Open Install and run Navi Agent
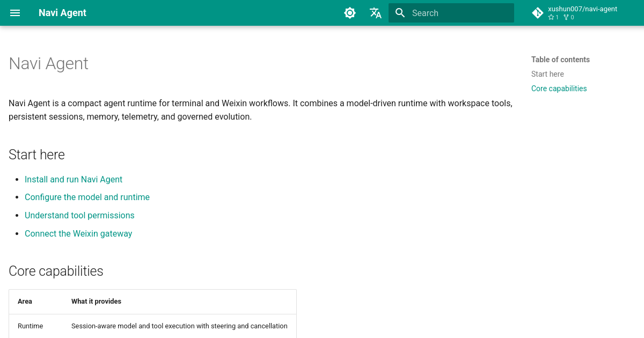Image resolution: width=644 pixels, height=338 pixels. tap(74, 179)
